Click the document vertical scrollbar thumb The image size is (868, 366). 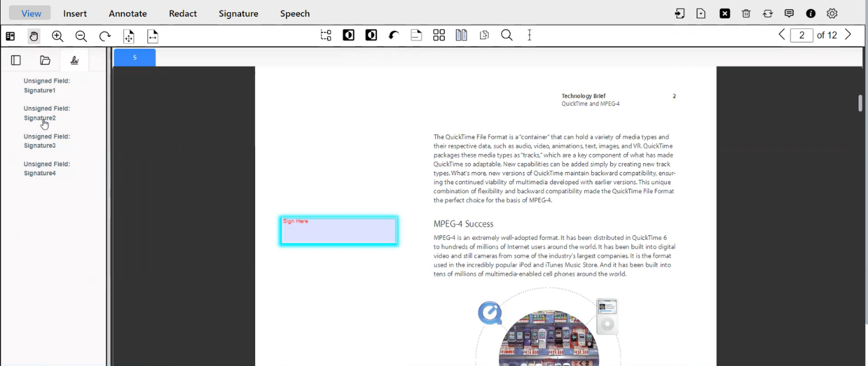tap(860, 103)
